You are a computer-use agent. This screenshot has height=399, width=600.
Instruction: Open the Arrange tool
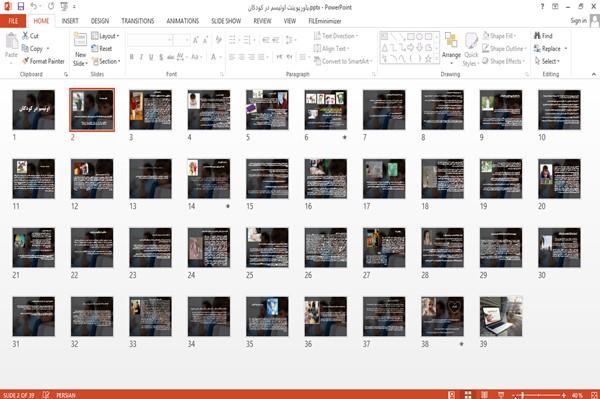pyautogui.click(x=451, y=48)
